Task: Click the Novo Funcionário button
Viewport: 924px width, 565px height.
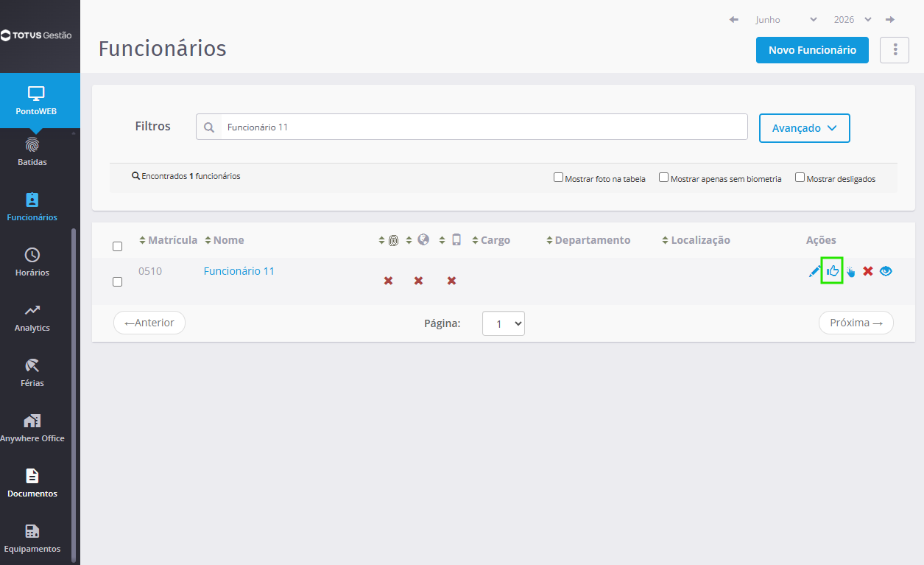Action: click(x=812, y=50)
